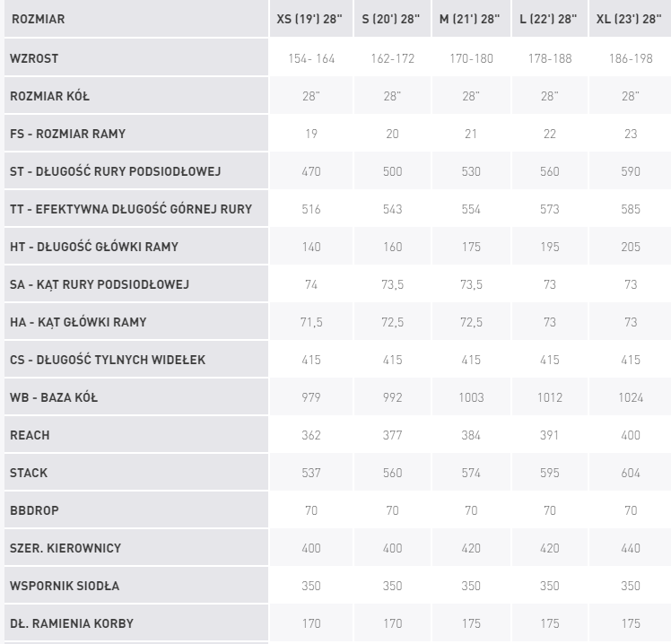Select the S (20') 28" column header
This screenshot has width=671, height=644.
(x=391, y=19)
